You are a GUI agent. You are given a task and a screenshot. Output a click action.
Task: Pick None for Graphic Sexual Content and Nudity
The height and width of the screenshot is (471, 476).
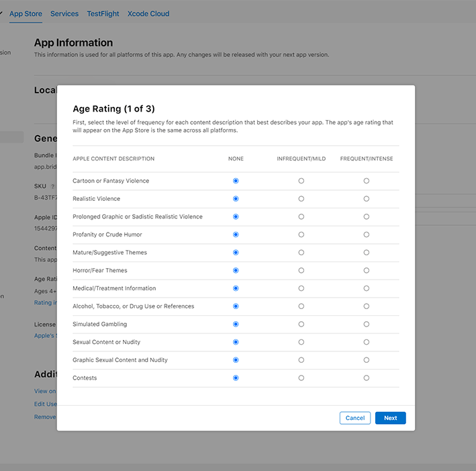236,360
